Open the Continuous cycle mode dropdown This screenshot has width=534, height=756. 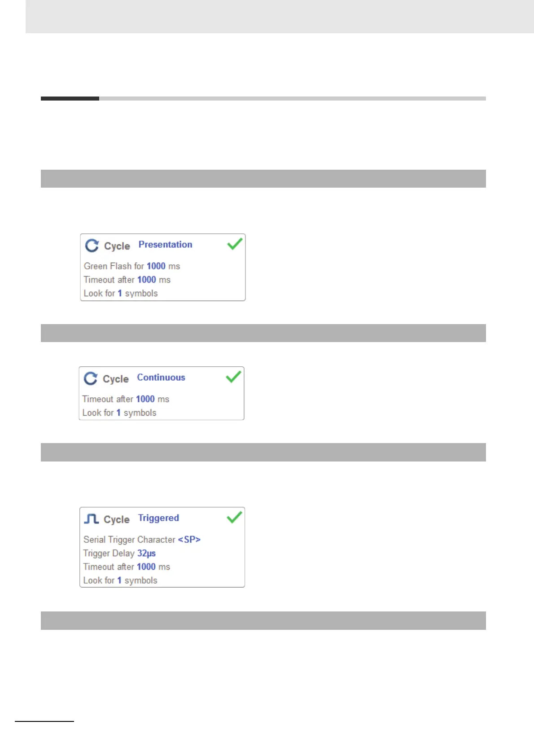pyautogui.click(x=161, y=378)
